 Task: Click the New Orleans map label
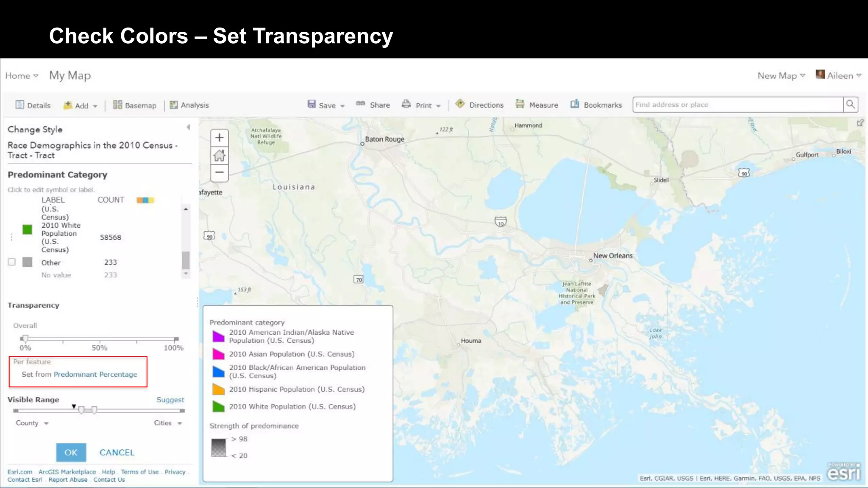click(613, 256)
